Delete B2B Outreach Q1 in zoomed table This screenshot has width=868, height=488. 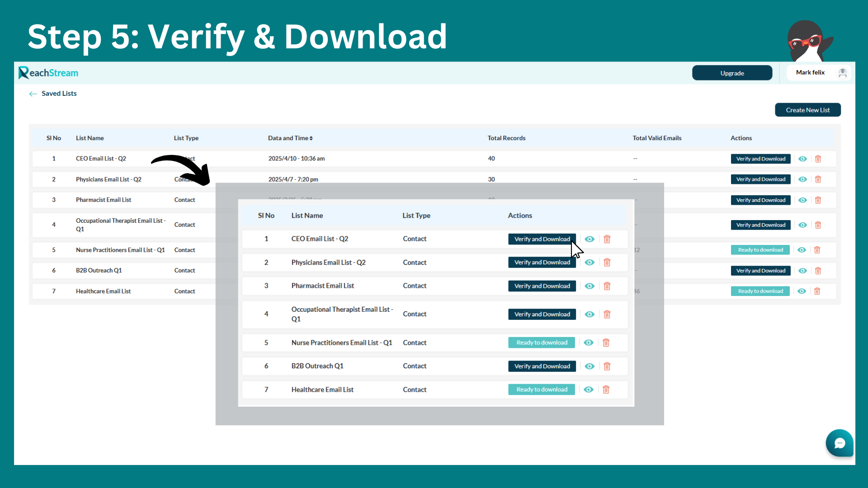607,366
